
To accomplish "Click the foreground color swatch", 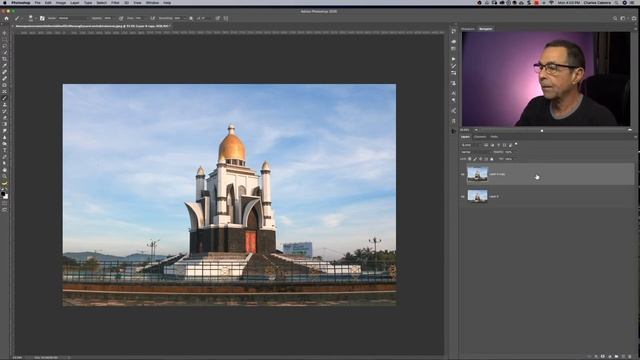I will 4,193.
